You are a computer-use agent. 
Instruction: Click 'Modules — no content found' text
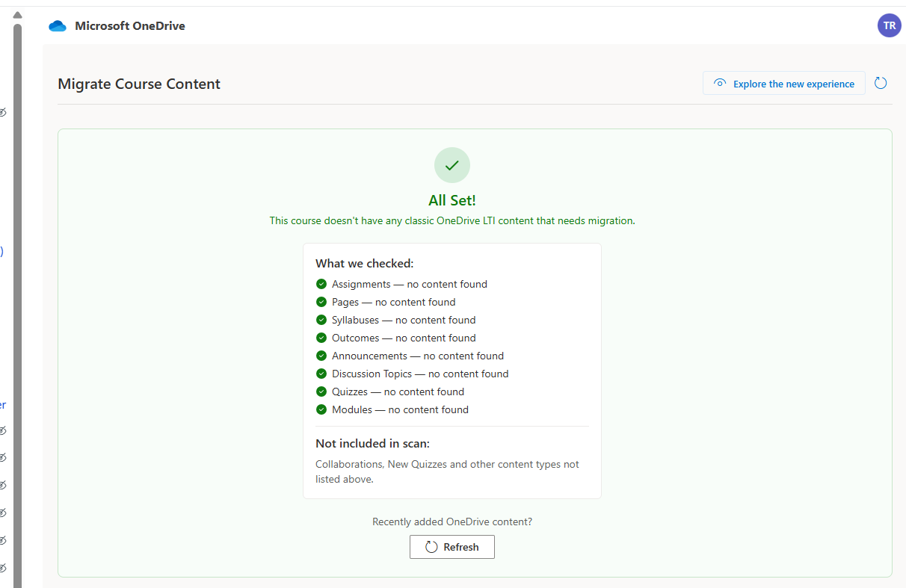tap(401, 409)
